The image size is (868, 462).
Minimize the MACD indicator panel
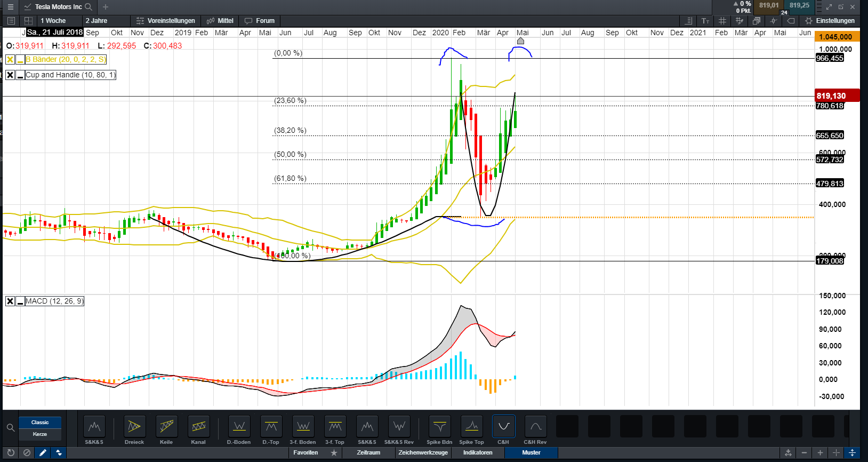[x=20, y=301]
